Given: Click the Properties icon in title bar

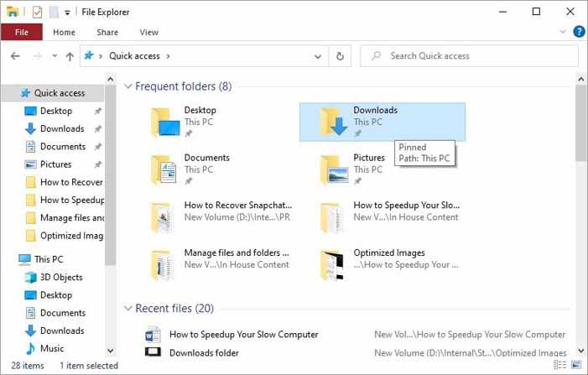Looking at the screenshot, I should tap(37, 12).
